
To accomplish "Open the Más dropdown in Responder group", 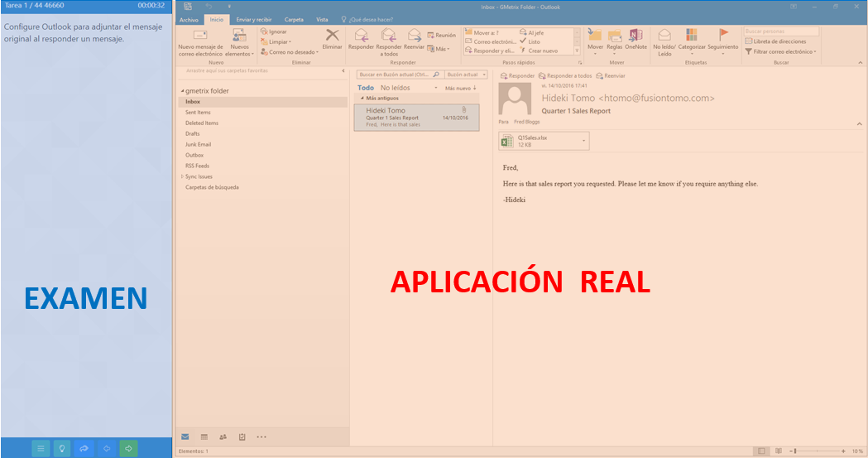I will tap(439, 49).
